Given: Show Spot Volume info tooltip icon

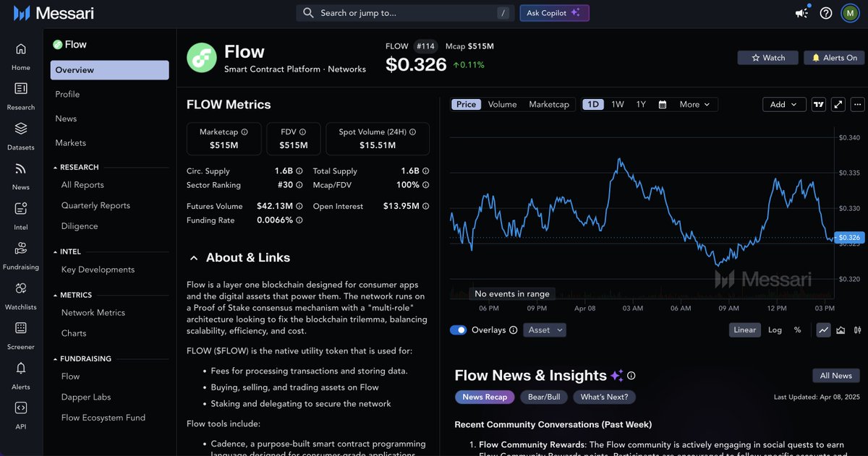Looking at the screenshot, I should tap(412, 132).
